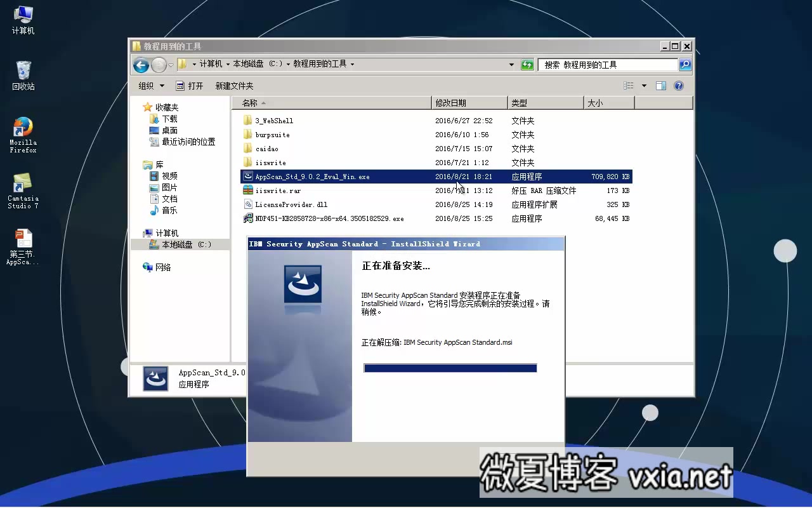The image size is (812, 508).
Task: Select 计算机 in the navigation pane
Action: coord(167,233)
